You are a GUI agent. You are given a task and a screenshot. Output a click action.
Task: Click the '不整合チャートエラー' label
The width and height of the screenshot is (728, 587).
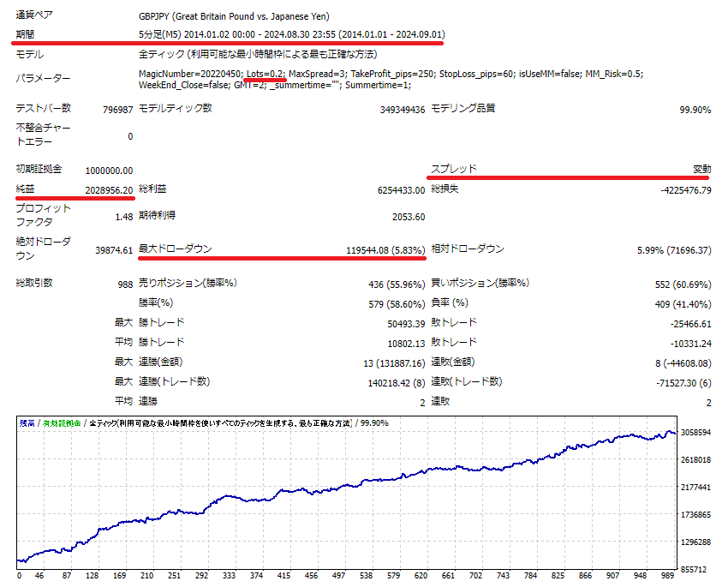click(x=43, y=135)
